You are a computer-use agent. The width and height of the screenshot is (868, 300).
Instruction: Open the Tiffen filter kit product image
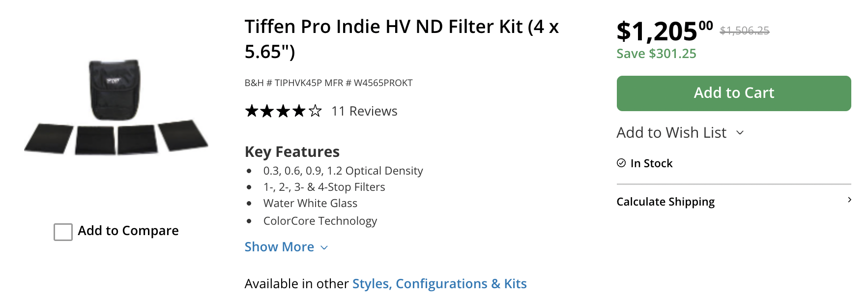point(116,108)
